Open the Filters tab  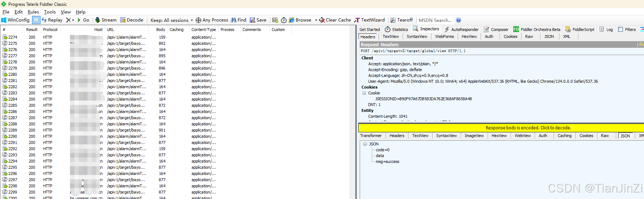click(627, 30)
